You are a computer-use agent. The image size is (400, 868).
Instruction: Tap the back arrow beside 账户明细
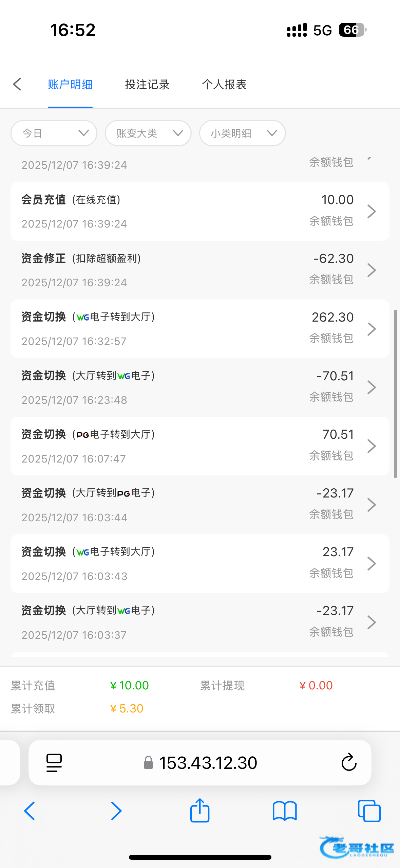17,84
